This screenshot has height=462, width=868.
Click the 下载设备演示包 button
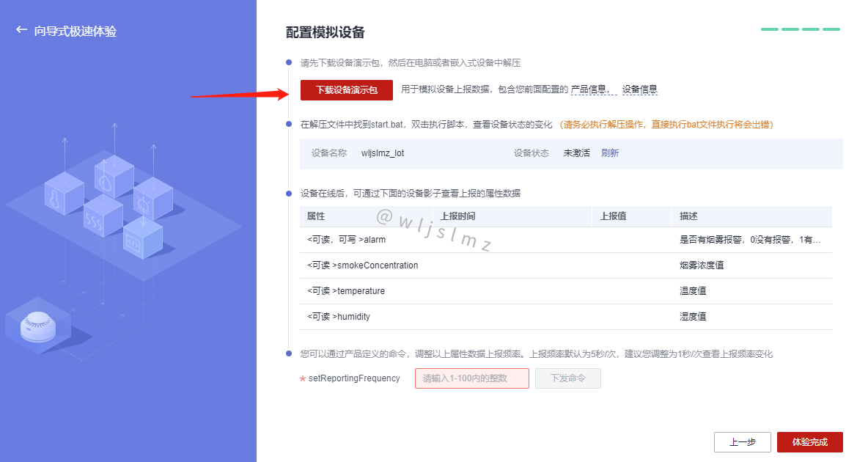click(x=347, y=89)
